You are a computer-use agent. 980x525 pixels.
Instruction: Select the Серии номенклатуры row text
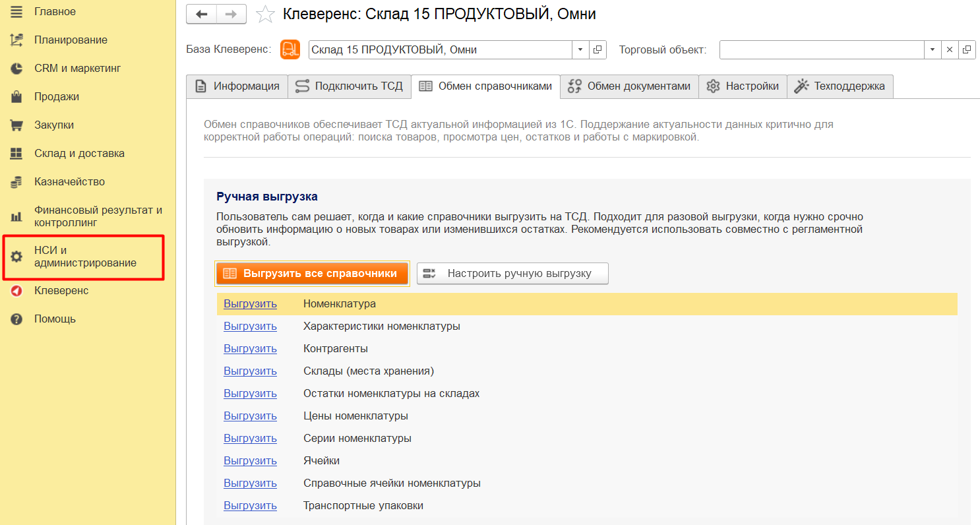(x=357, y=439)
